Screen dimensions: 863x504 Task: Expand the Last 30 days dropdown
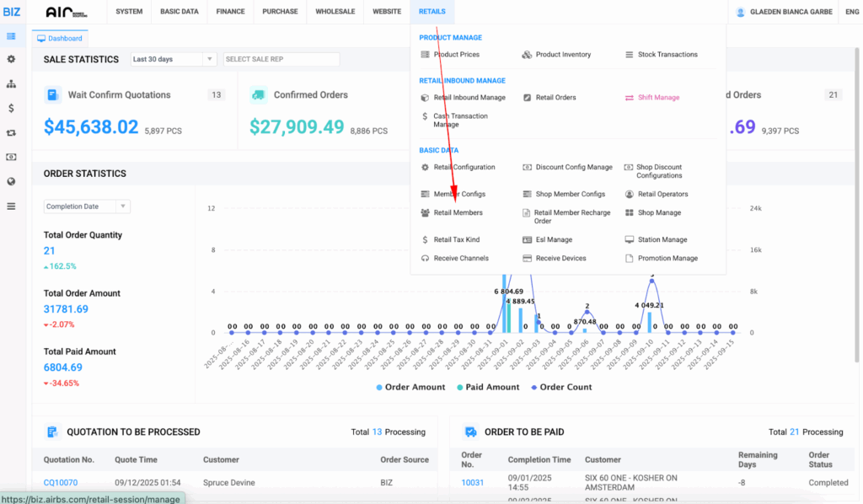click(174, 60)
